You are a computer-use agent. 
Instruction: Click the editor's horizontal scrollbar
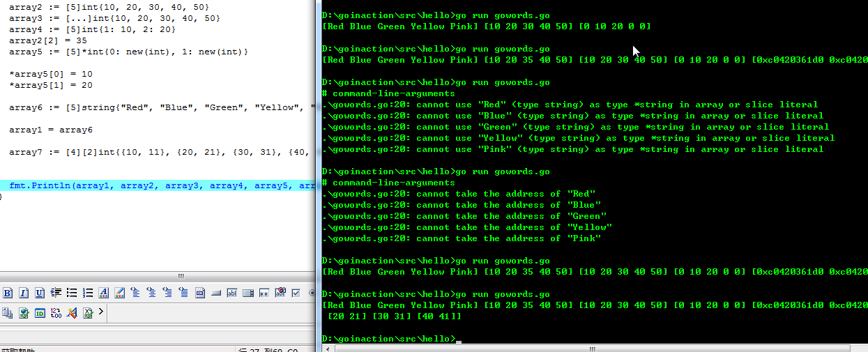tap(158, 276)
